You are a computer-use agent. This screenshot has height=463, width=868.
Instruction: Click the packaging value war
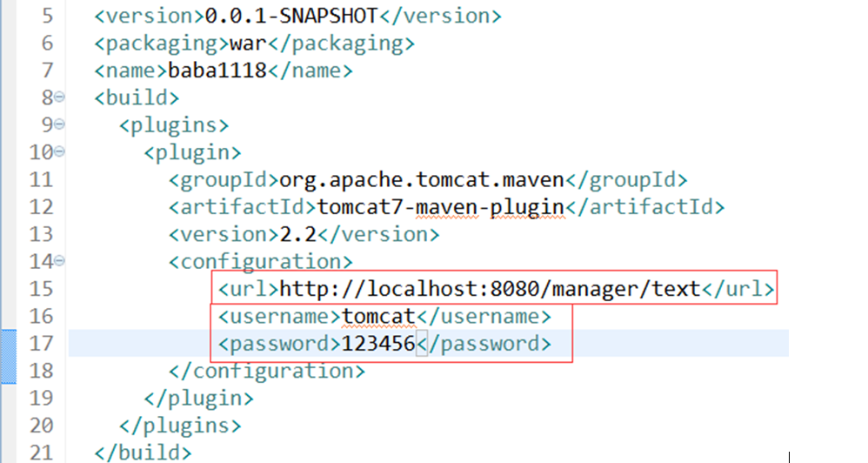click(x=248, y=44)
